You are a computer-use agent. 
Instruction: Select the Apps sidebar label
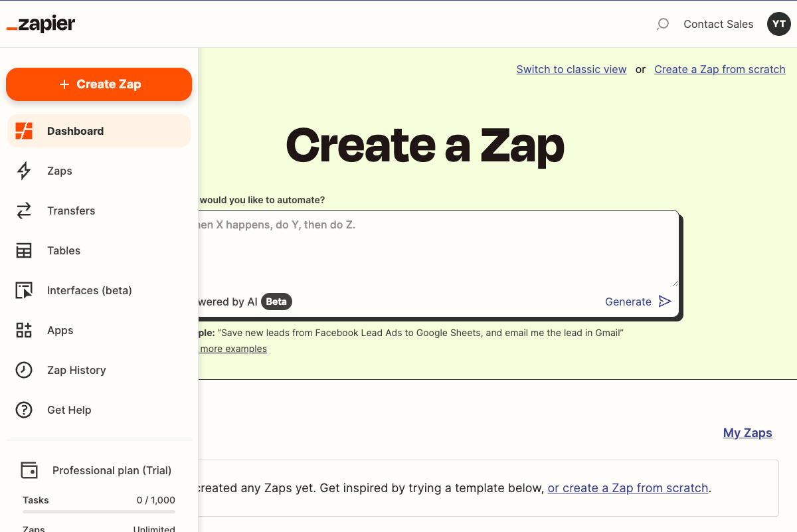point(60,330)
